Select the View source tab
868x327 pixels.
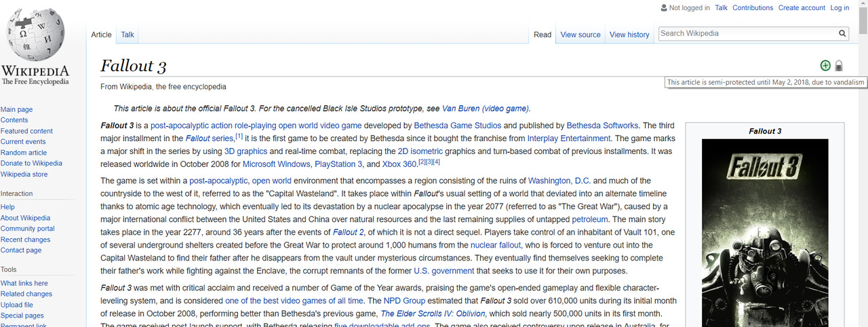pyautogui.click(x=580, y=35)
